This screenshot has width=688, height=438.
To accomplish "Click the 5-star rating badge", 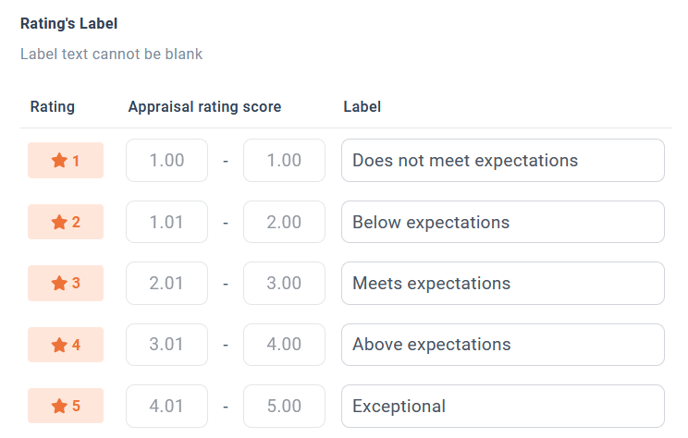I will [66, 406].
